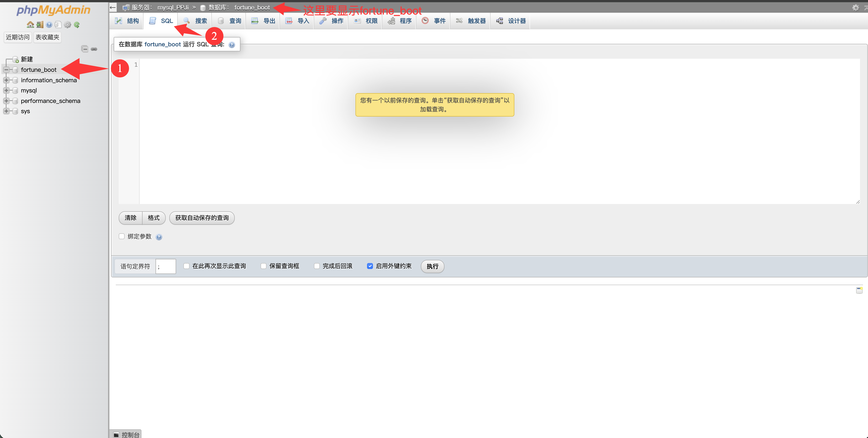Click the 语句定界符 input field
This screenshot has height=438, width=868.
pyautogui.click(x=165, y=266)
